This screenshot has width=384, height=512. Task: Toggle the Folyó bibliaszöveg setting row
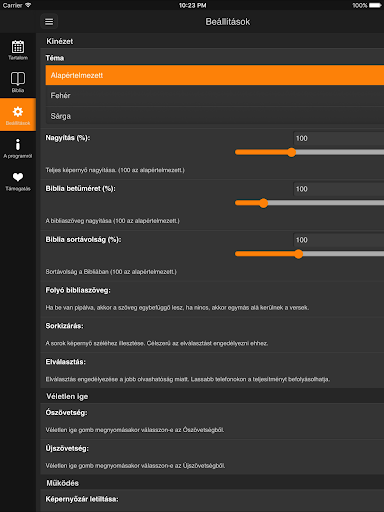click(212, 299)
